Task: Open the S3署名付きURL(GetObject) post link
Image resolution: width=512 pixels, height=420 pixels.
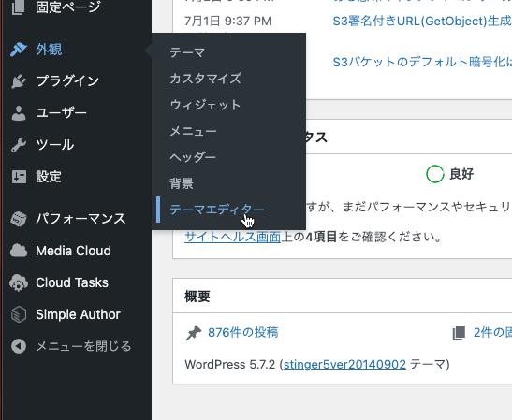Action: coord(422,22)
